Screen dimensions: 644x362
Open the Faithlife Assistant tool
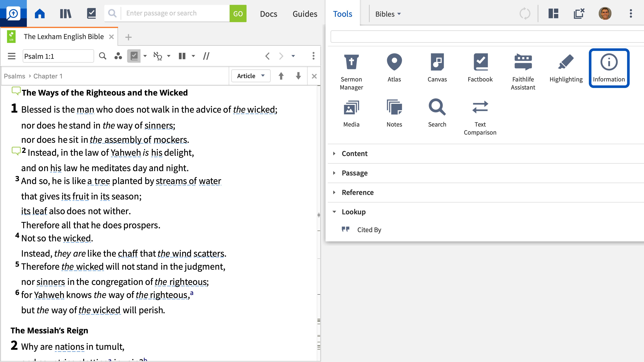523,72
